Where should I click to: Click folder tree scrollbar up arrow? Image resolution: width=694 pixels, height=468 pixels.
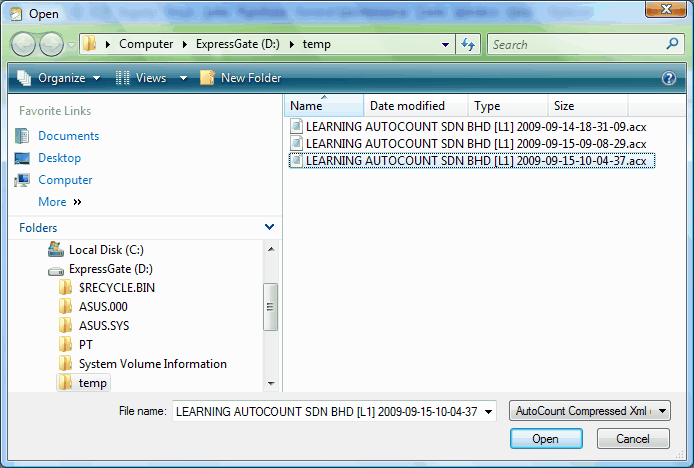[271, 249]
